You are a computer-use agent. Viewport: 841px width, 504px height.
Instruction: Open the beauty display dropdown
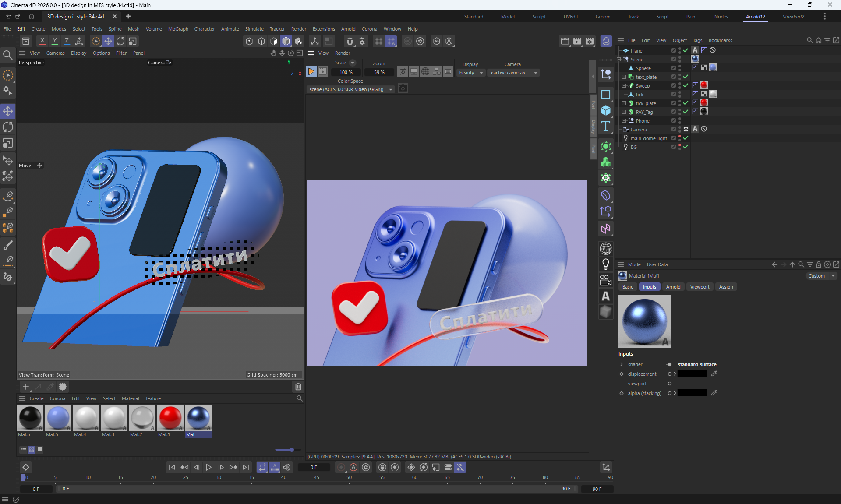471,73
